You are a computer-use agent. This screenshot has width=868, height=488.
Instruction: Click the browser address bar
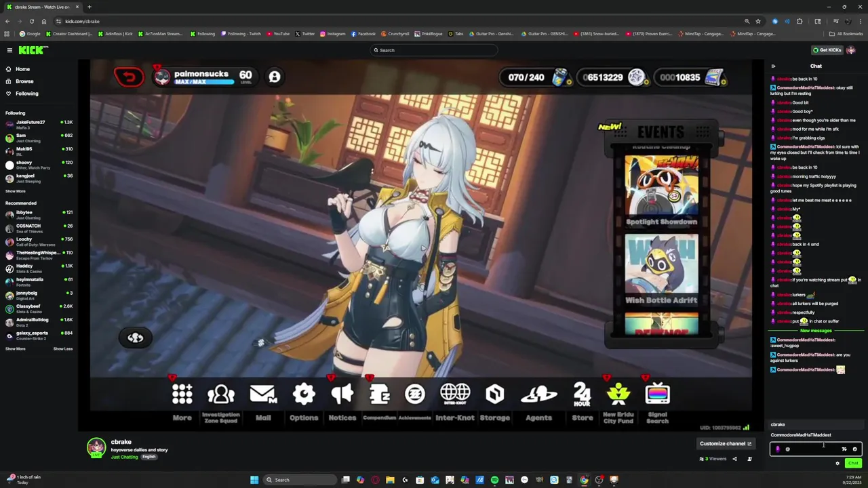click(400, 21)
